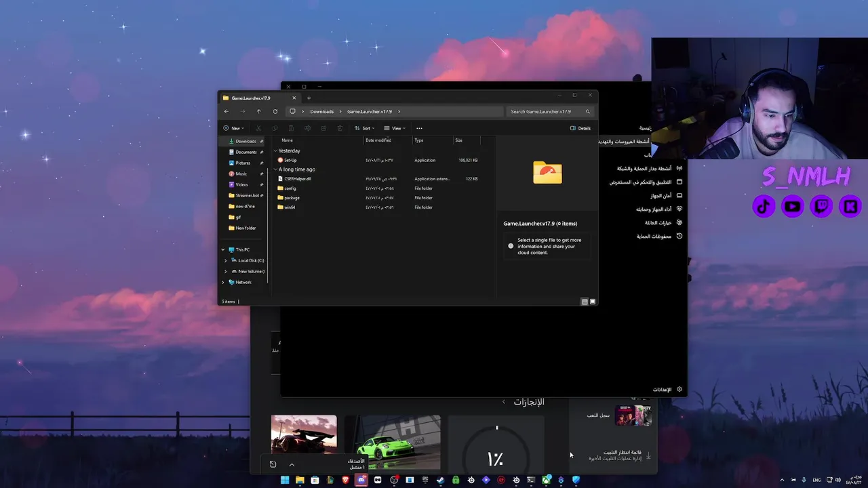Refresh the Game.Launcher.v17.9 folder
868x488 pixels.
click(x=275, y=111)
